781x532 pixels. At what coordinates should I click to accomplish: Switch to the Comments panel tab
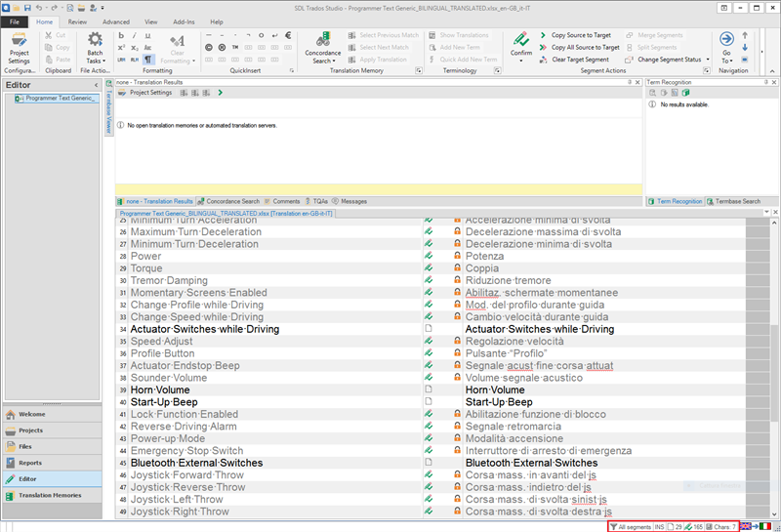click(x=282, y=201)
